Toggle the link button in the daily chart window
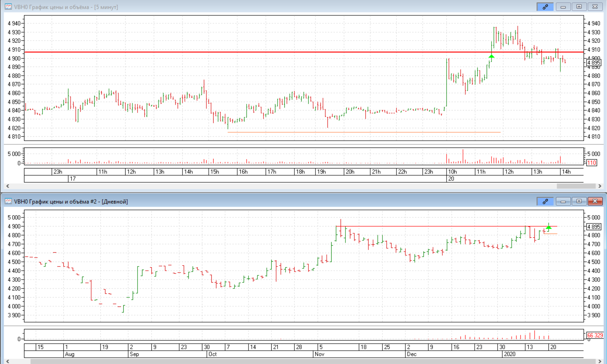Screen dimensions: 607x364 545,201
